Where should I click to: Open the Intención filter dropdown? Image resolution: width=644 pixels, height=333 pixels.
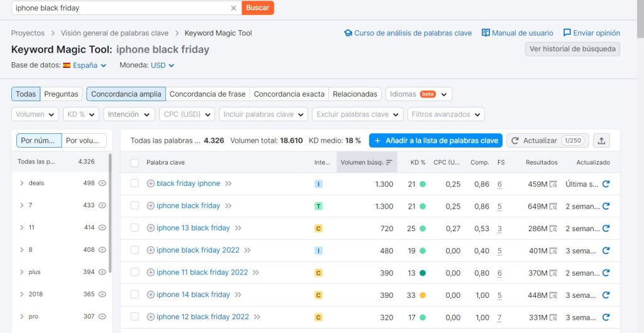coord(129,114)
